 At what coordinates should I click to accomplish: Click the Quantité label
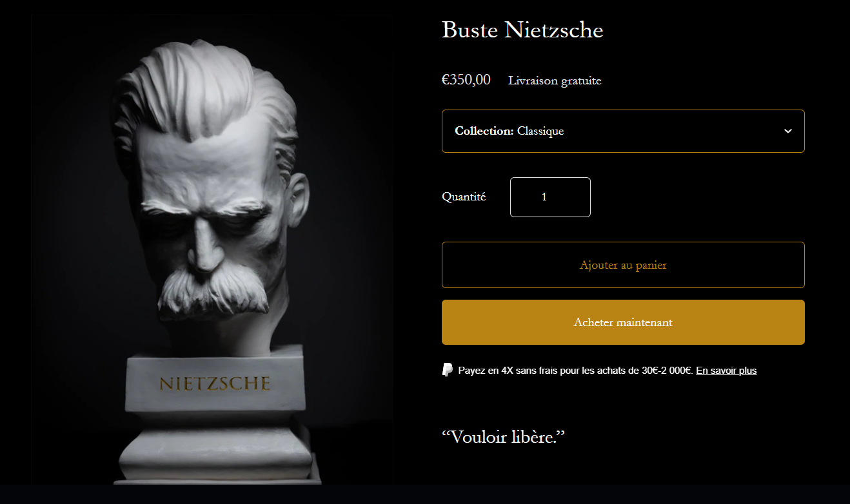point(464,197)
